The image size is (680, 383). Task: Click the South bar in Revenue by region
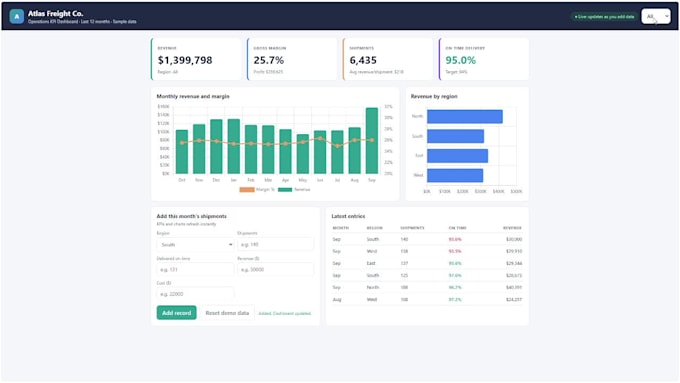click(x=455, y=136)
